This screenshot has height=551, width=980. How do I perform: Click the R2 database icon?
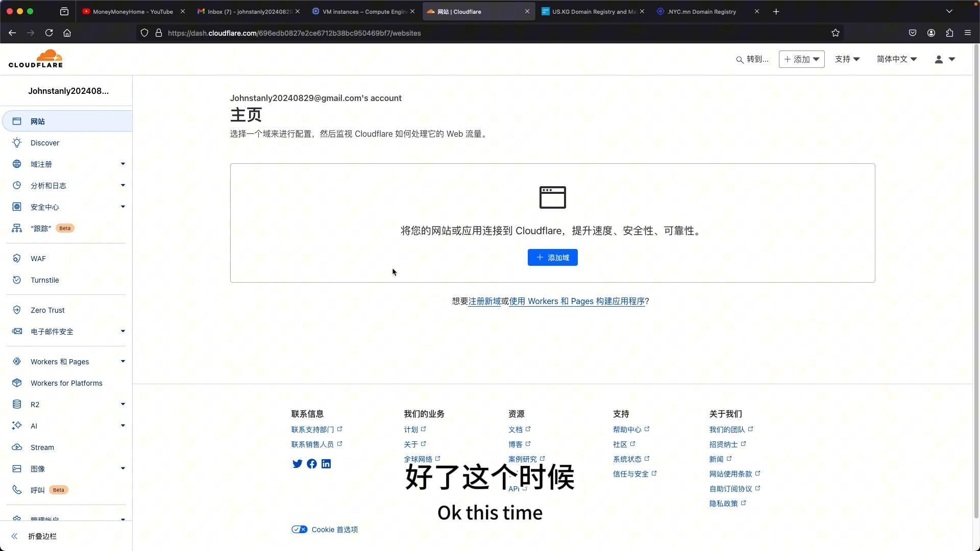click(x=17, y=405)
